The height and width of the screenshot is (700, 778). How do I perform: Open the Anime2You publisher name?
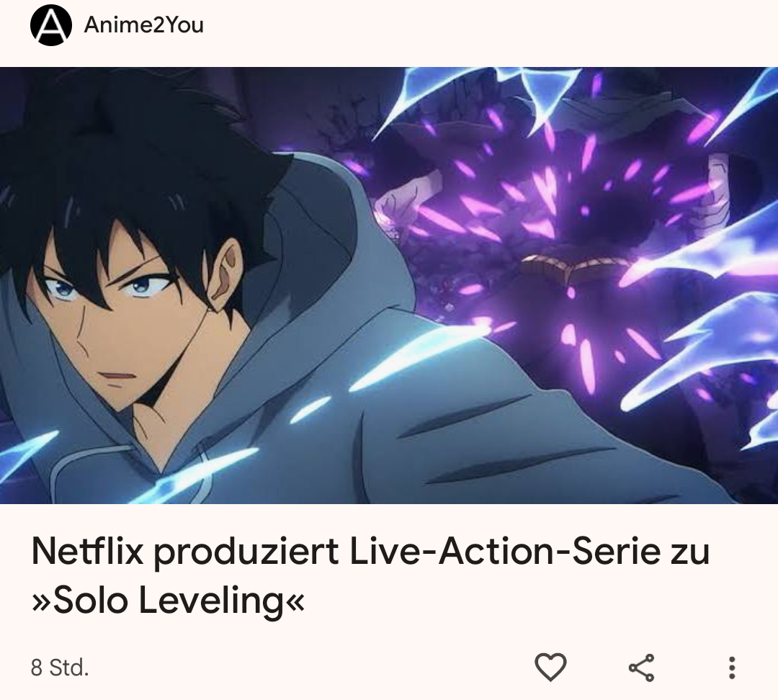click(144, 24)
